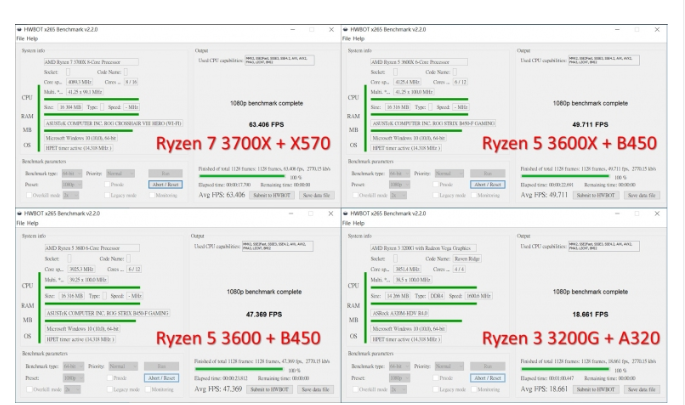Click the Run button in the 3700X window

click(165, 173)
